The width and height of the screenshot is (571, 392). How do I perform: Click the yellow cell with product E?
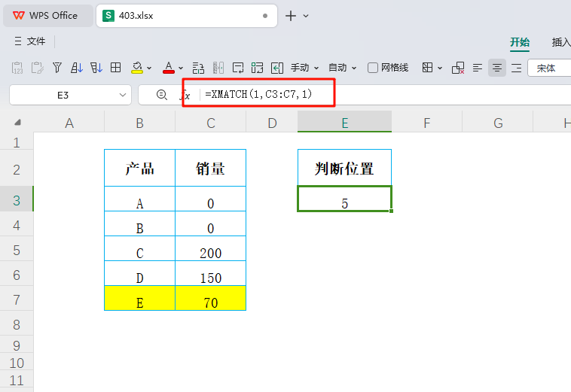(x=140, y=298)
